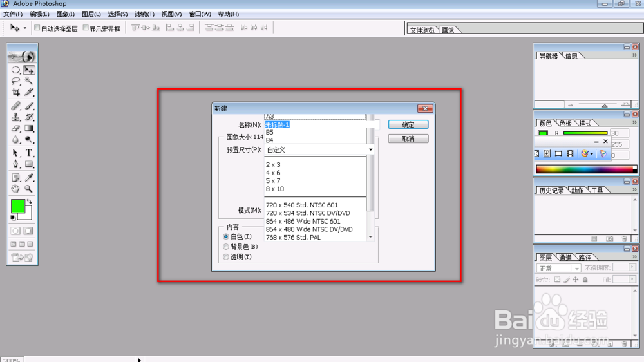Reset to default black and white colors
644x362 pixels.
(13, 217)
